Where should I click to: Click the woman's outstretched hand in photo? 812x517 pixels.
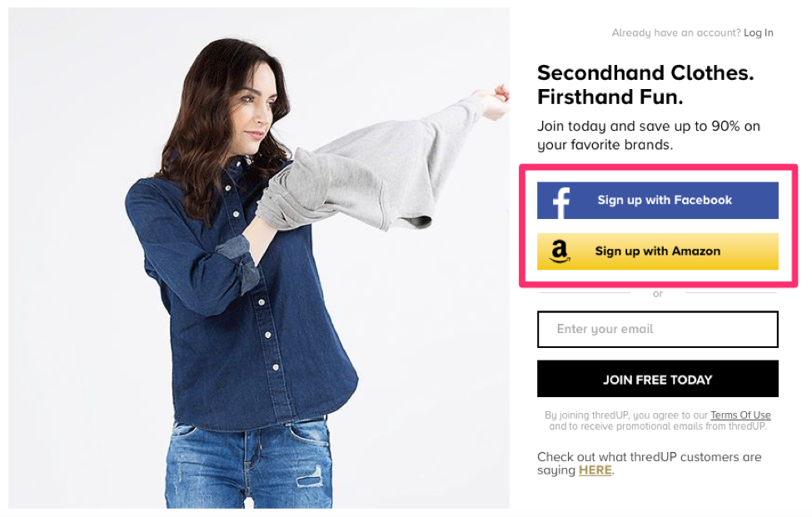(495, 102)
